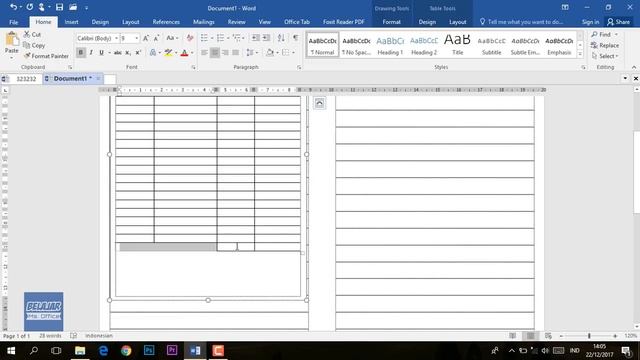Click the Share button
640x360 pixels.
(x=618, y=22)
